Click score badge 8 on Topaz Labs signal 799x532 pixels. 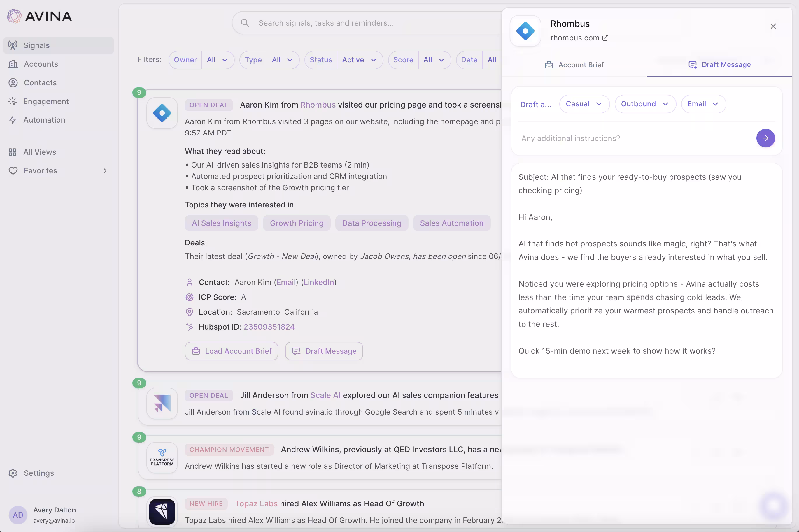[x=139, y=491]
